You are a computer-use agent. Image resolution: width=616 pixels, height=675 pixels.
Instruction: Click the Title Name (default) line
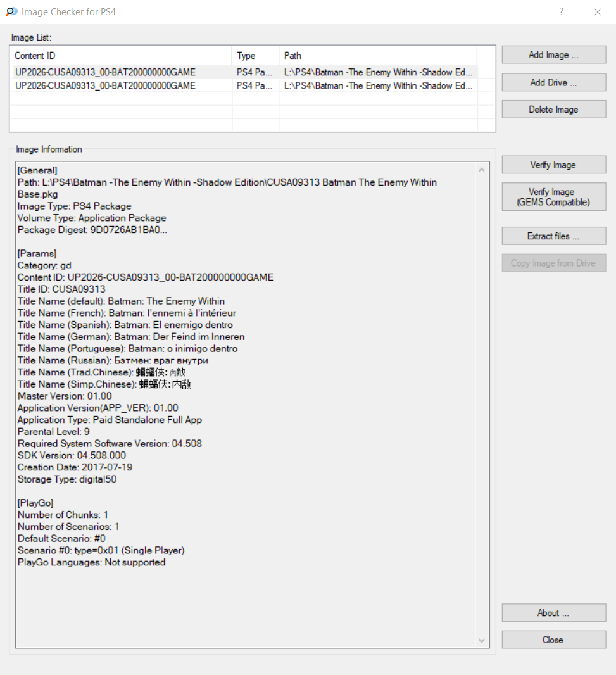point(121,301)
